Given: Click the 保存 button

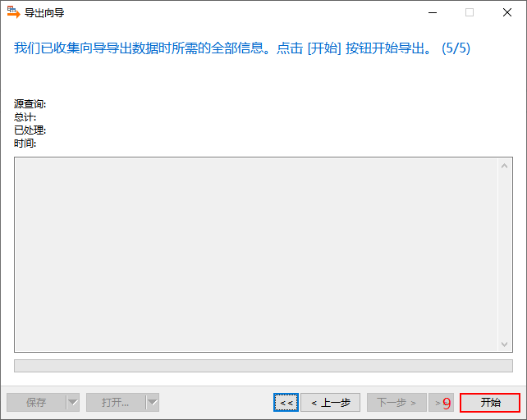Looking at the screenshot, I should tap(36, 402).
